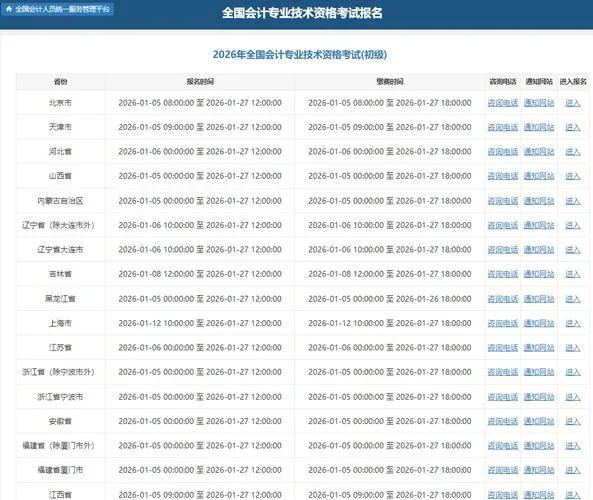Open 咨询电话 link for 江苏省
Screen dimensions: 593x500
click(x=503, y=347)
